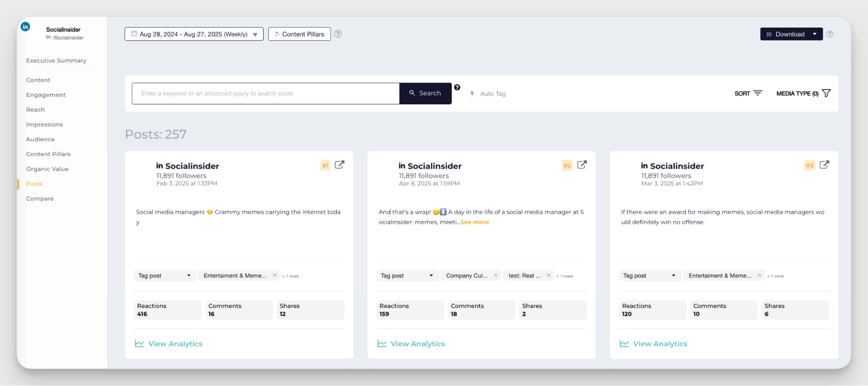
Task: Open the Media Type filter funnel
Action: pos(826,93)
